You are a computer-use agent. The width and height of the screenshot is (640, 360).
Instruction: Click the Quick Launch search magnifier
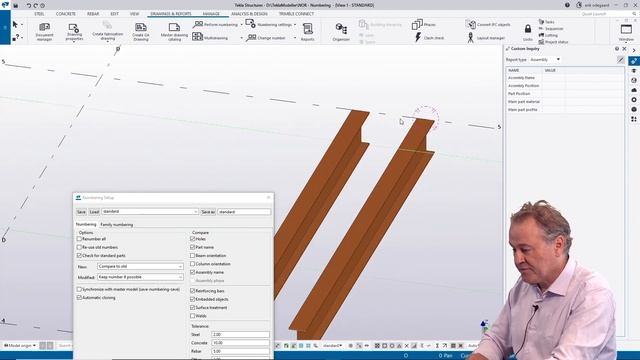634,14
